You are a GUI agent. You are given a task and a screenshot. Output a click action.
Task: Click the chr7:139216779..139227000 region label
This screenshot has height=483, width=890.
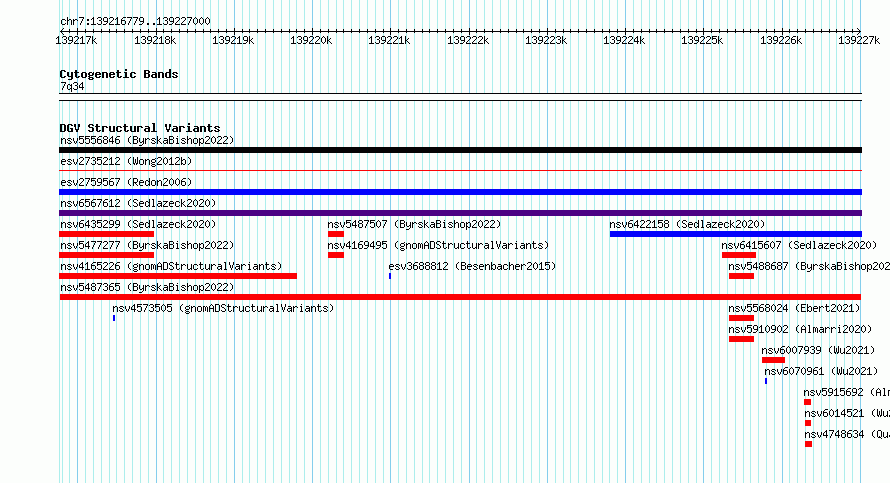pyautogui.click(x=135, y=21)
